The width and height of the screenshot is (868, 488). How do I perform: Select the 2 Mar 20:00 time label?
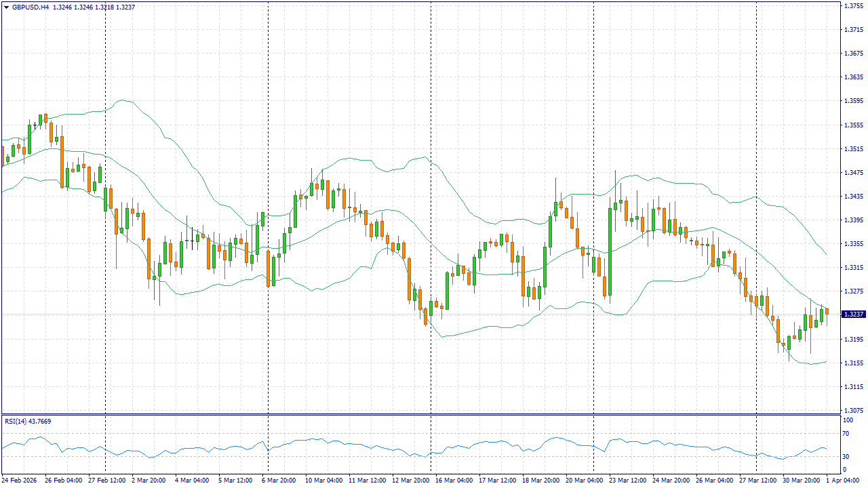pyautogui.click(x=148, y=480)
